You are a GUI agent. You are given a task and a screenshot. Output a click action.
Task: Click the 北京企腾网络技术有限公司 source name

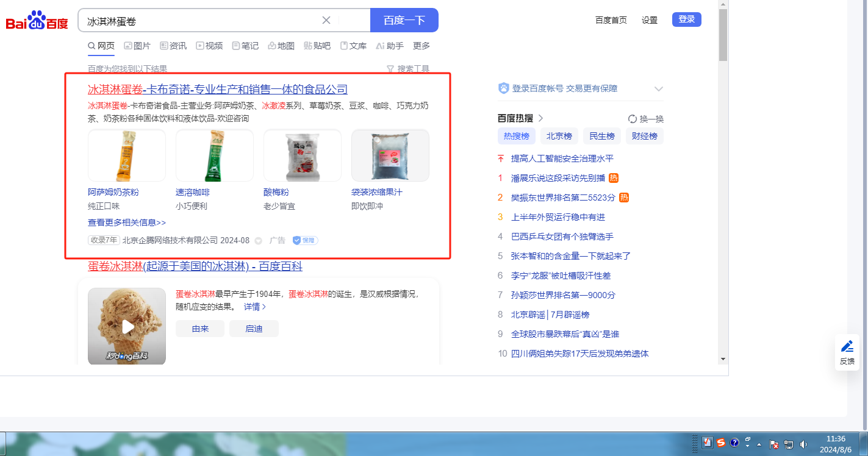[x=170, y=240]
